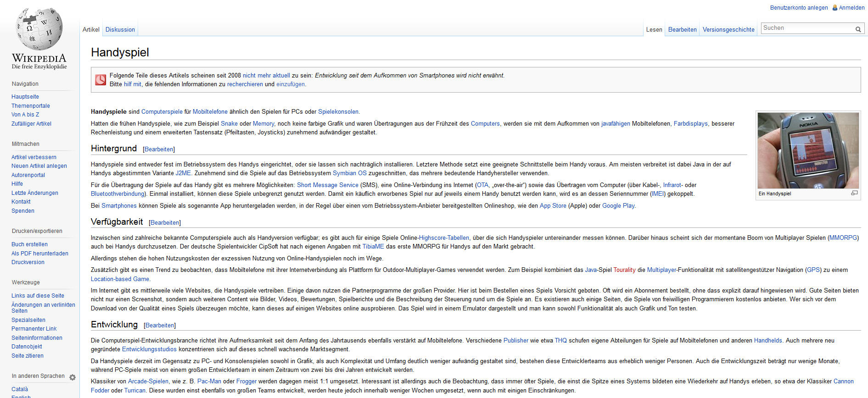This screenshot has height=398, width=868.
Task: Follow the Symbian OS link
Action: coord(349,173)
